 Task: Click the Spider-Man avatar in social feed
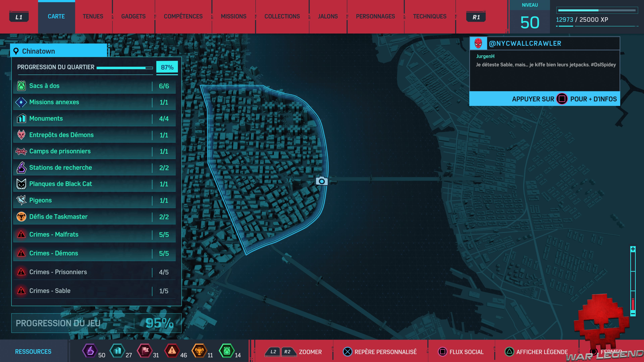tap(478, 43)
